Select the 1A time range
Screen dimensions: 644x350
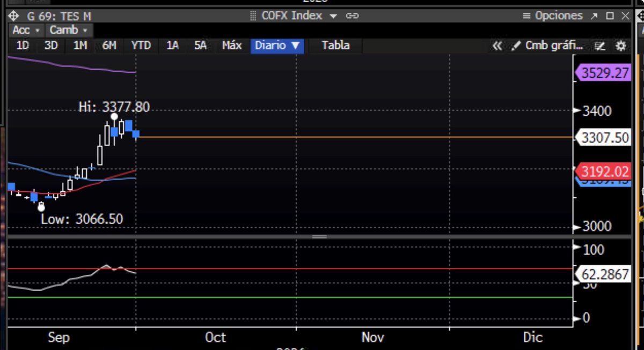tap(172, 46)
